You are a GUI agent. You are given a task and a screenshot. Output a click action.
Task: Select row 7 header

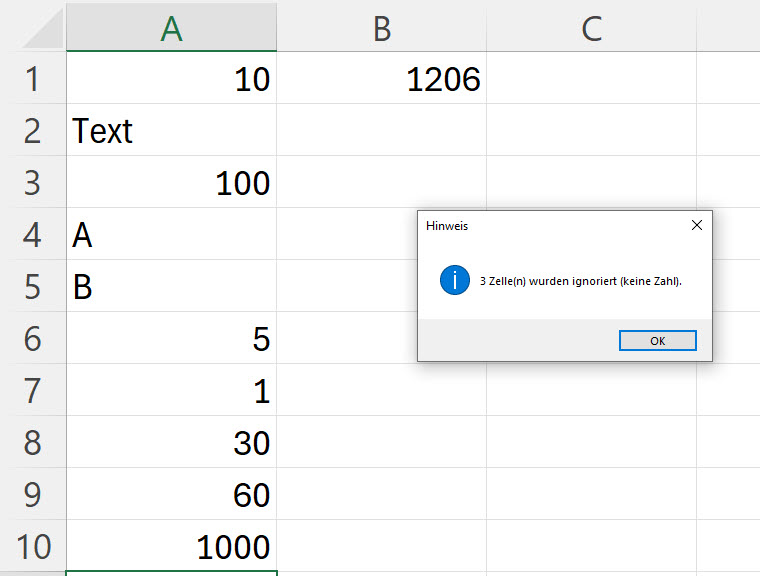[x=32, y=391]
